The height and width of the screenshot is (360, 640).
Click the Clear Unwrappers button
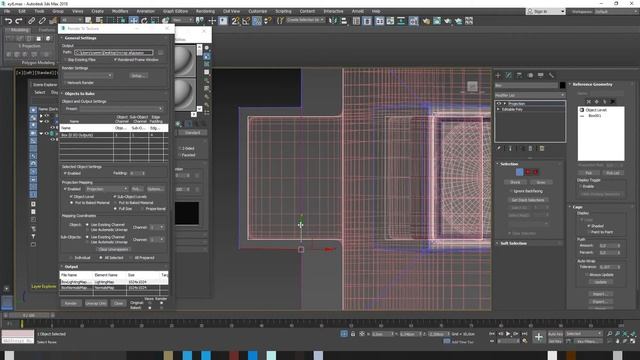coord(113,249)
